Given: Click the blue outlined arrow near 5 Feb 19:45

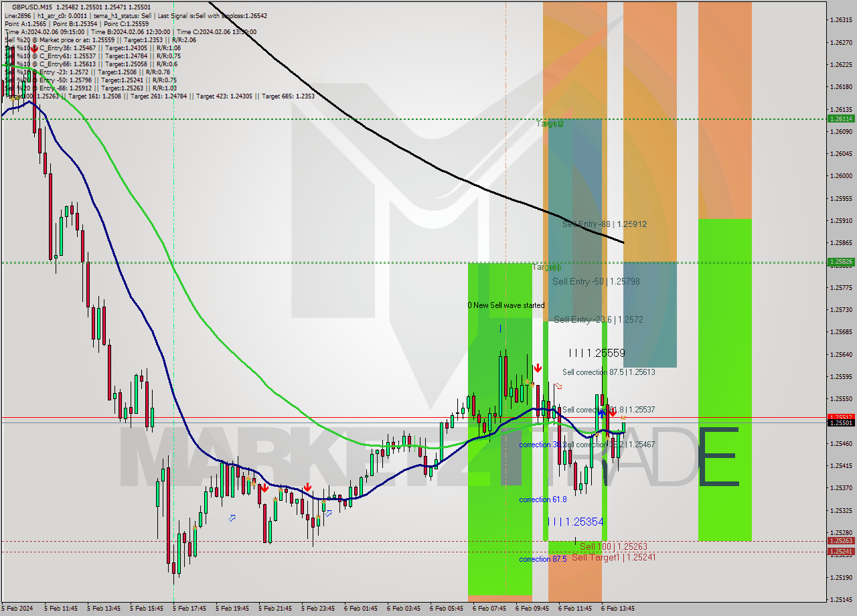Looking at the screenshot, I should pyautogui.click(x=232, y=518).
